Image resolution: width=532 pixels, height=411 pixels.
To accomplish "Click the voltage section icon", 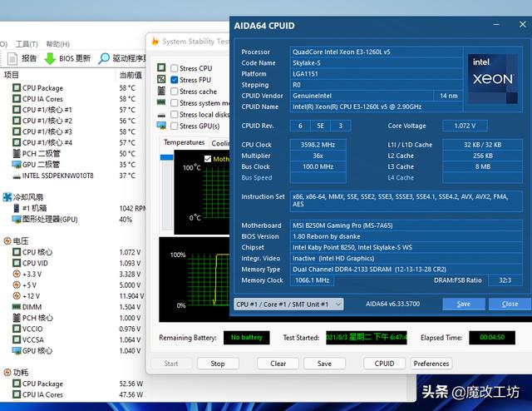I will (7, 240).
